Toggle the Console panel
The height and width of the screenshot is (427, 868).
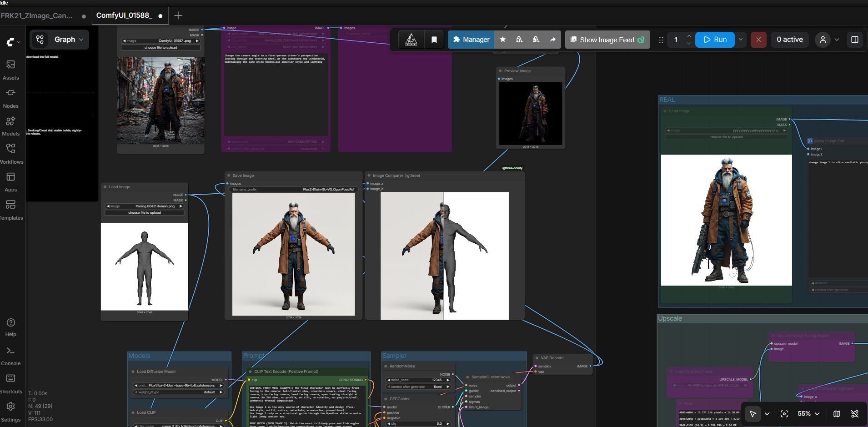tap(11, 356)
